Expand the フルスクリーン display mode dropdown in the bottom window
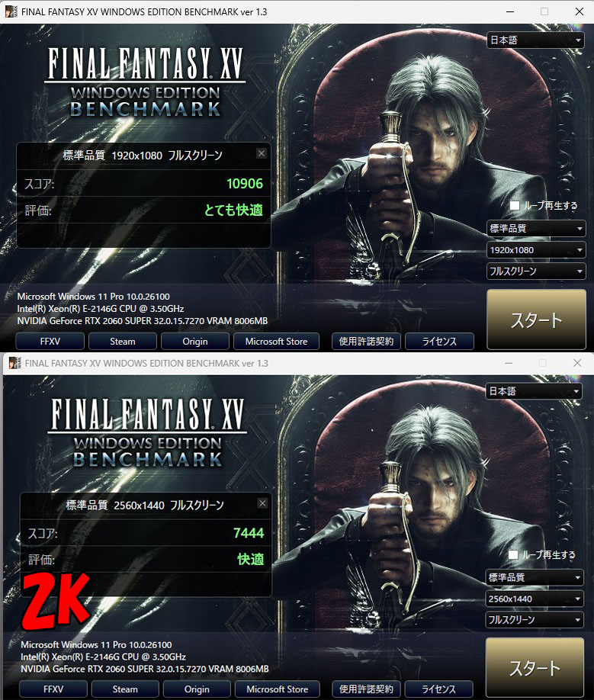 pyautogui.click(x=535, y=620)
